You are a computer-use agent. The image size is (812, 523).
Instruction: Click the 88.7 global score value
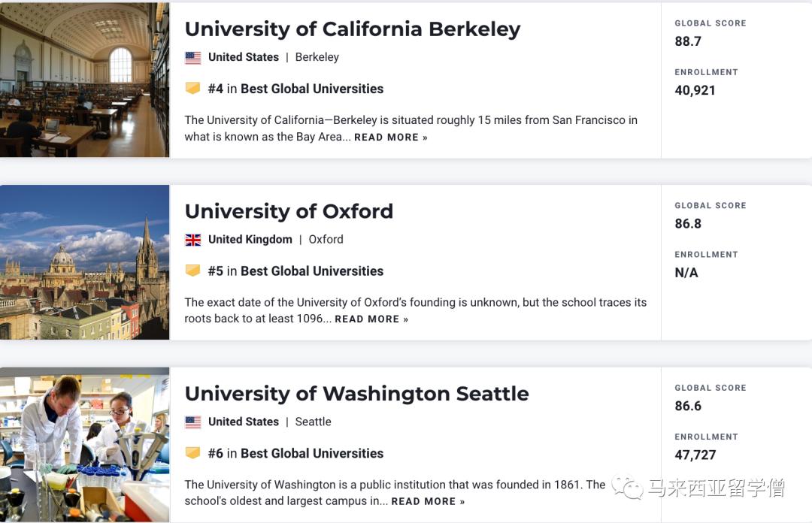687,41
